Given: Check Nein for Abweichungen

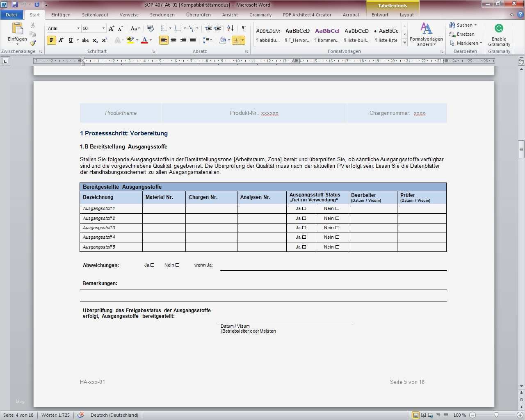Looking at the screenshot, I should click(177, 265).
